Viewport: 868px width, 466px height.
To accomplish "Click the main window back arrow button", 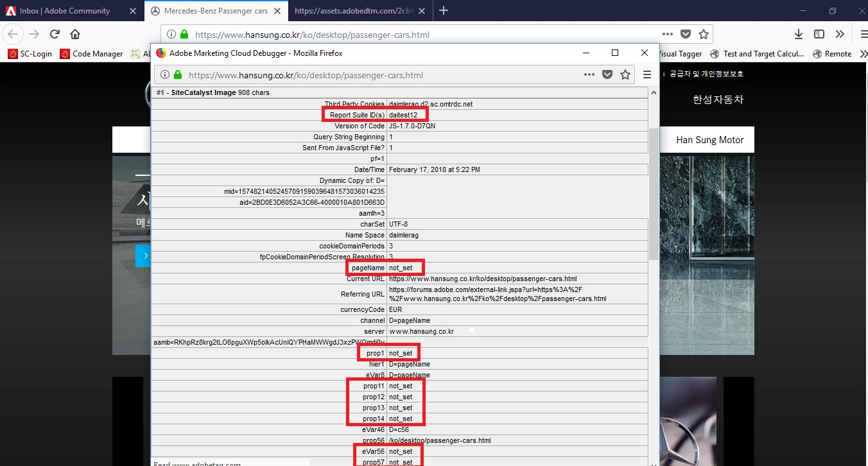I will click(13, 34).
